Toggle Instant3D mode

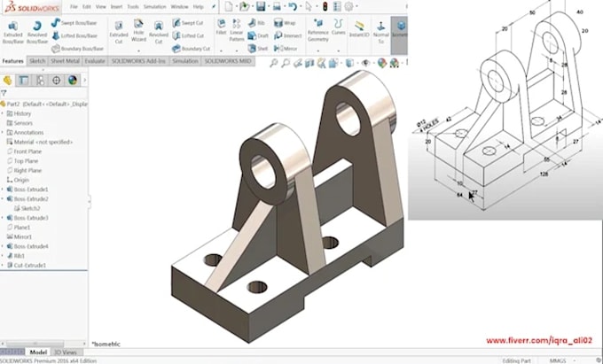click(x=359, y=28)
